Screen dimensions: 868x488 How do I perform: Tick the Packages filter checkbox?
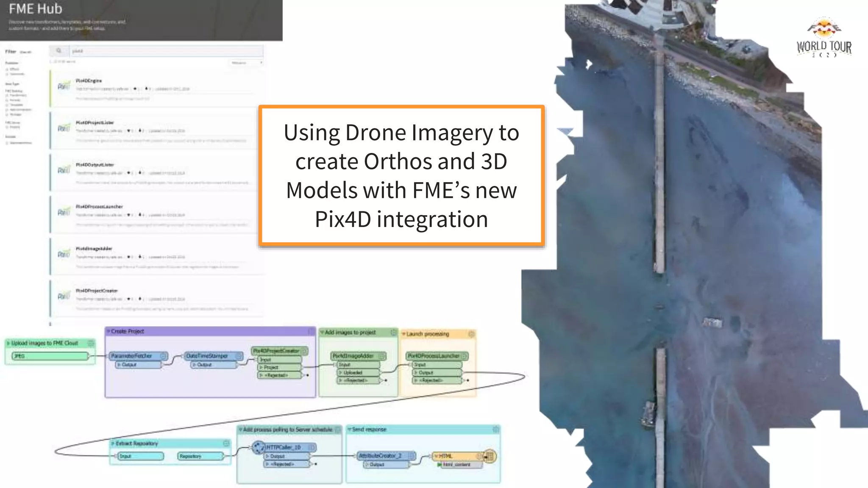[7, 114]
